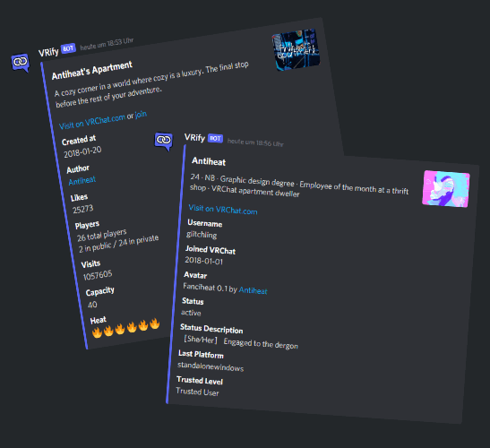The width and height of the screenshot is (490, 448).
Task: Click the Antiheat profile embed title
Action: pyautogui.click(x=209, y=161)
